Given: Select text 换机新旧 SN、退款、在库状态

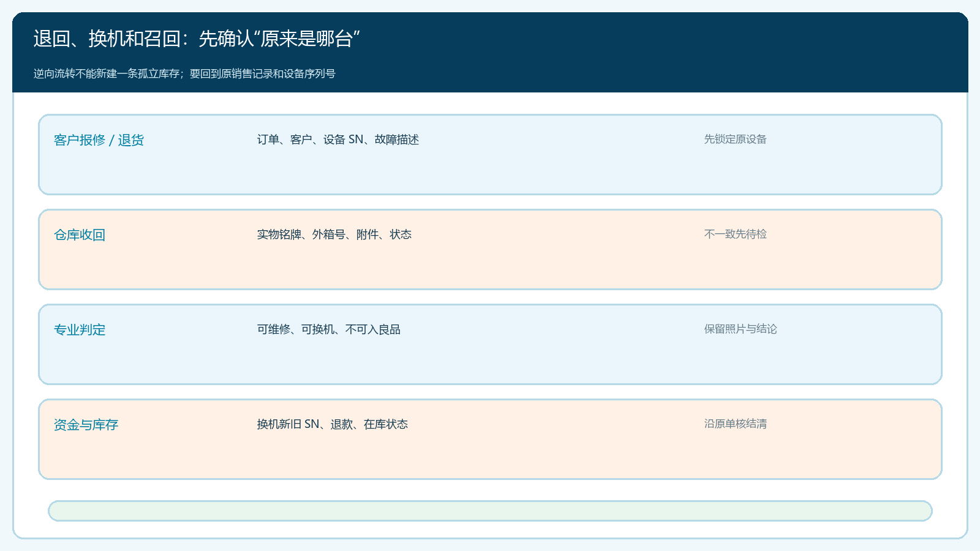Looking at the screenshot, I should tap(333, 424).
